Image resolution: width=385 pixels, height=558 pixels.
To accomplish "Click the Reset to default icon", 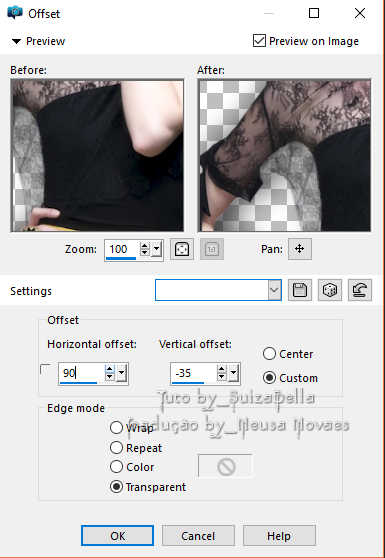I will click(360, 290).
